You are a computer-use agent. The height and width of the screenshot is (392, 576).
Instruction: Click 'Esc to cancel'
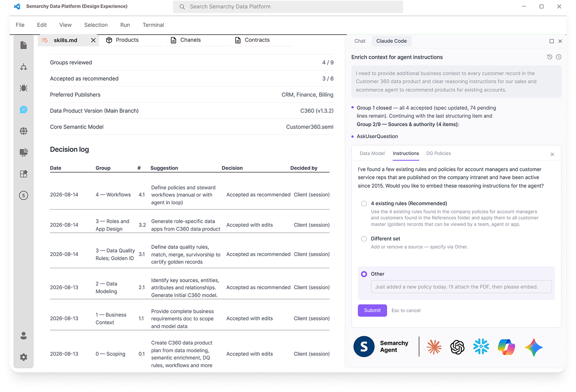(406, 311)
